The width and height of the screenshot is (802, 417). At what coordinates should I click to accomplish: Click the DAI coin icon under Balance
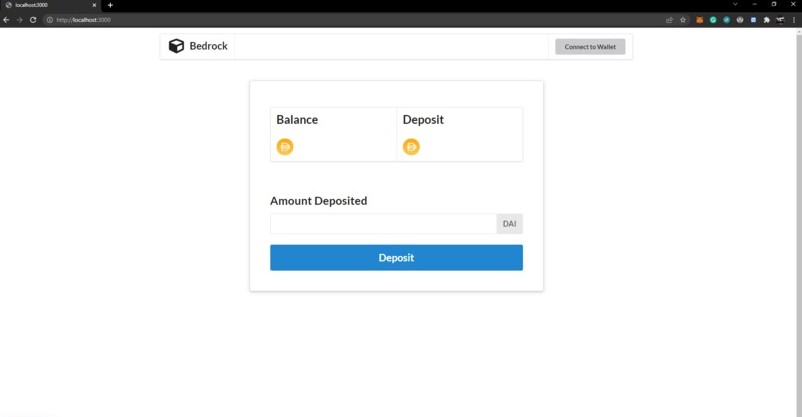[285, 147]
